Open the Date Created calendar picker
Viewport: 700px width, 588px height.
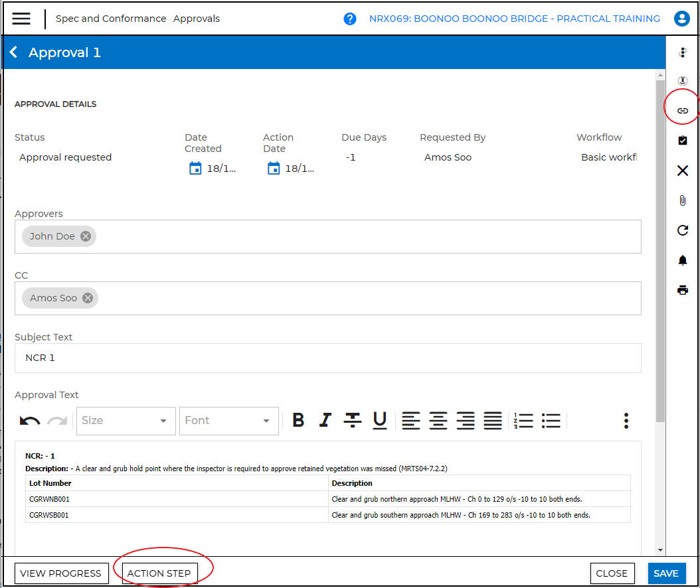[x=195, y=168]
